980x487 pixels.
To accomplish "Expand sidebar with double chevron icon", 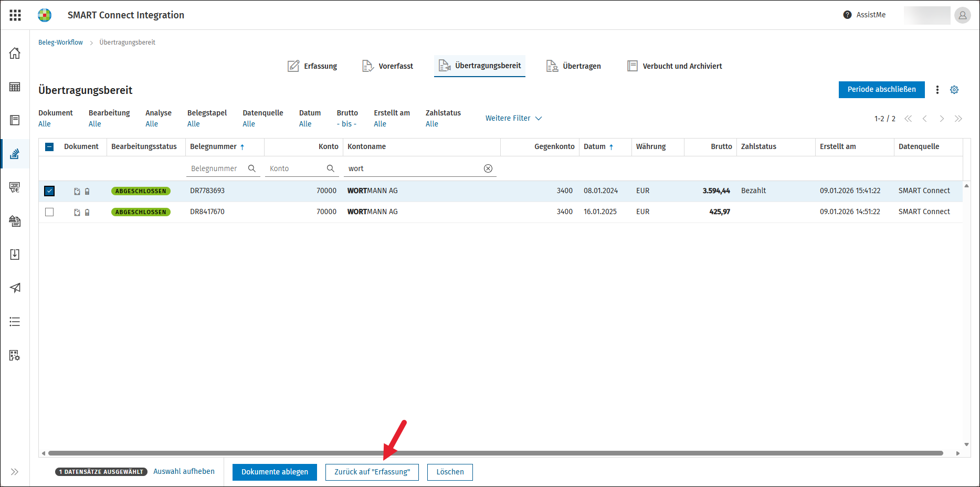I will point(15,472).
